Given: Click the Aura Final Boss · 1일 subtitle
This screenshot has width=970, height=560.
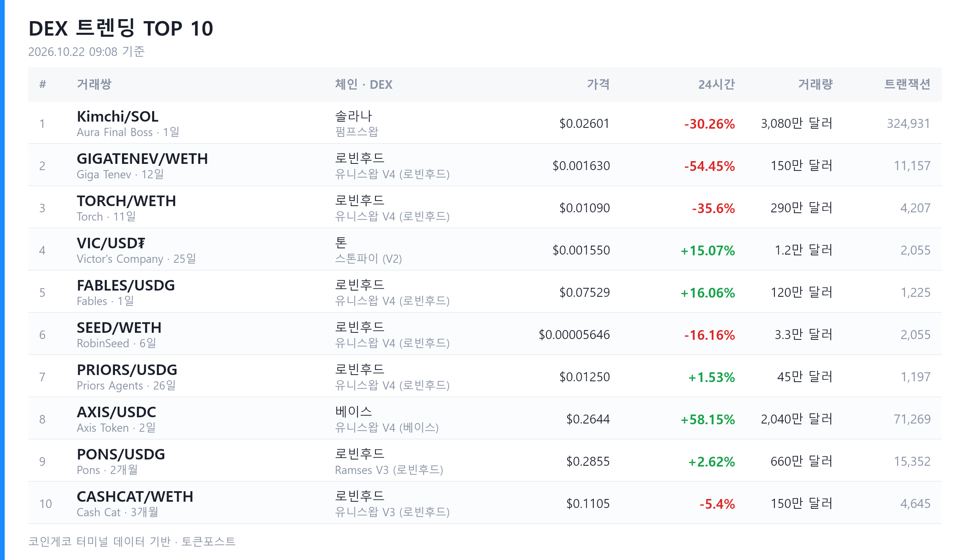Looking at the screenshot, I should click(128, 132).
